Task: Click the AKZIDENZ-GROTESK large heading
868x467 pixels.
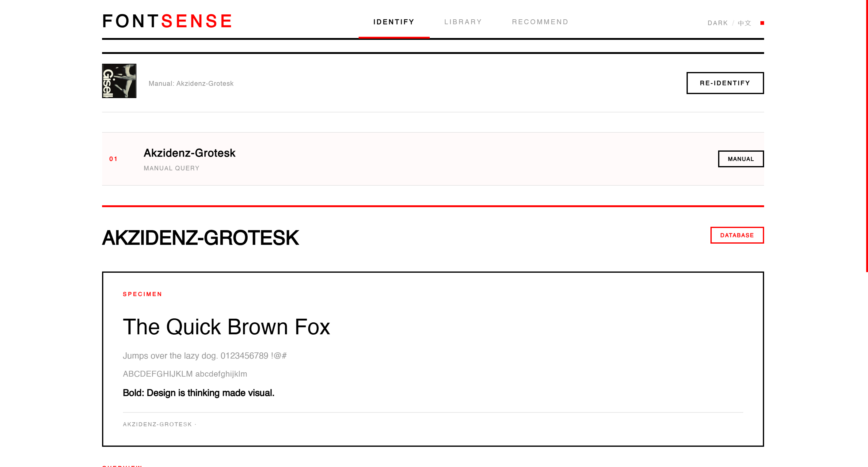Action: (200, 237)
